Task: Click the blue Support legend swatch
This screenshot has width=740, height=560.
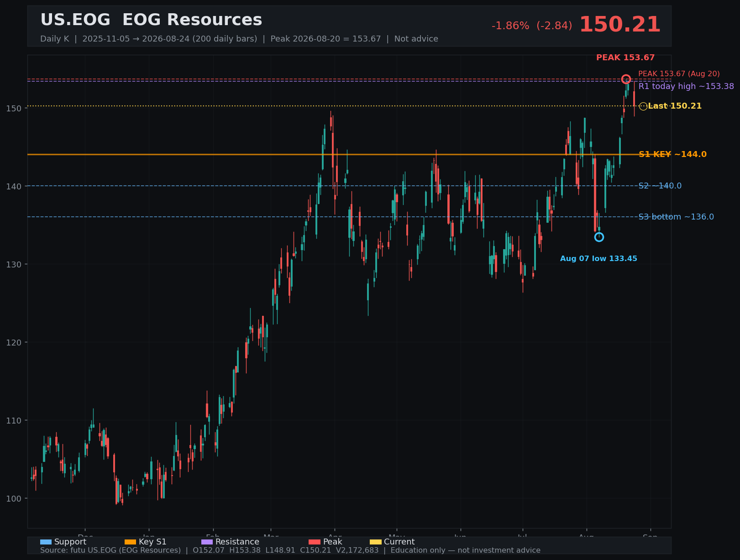Action: tap(46, 542)
